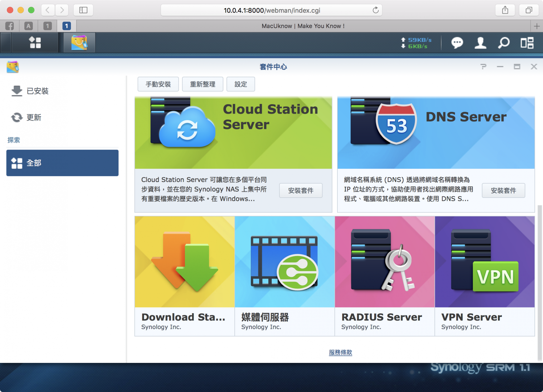Viewport: 543px width, 392px height.
Task: Click the Safari address bar
Action: point(271,10)
